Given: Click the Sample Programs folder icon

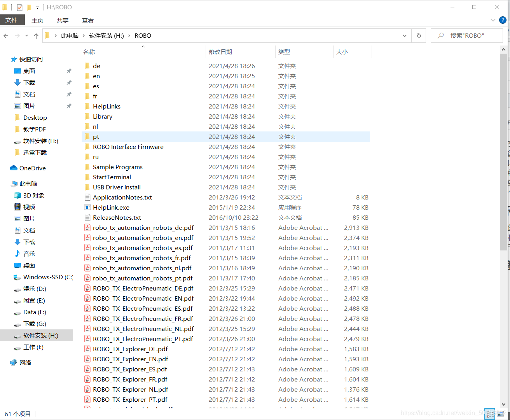Looking at the screenshot, I should coord(87,167).
